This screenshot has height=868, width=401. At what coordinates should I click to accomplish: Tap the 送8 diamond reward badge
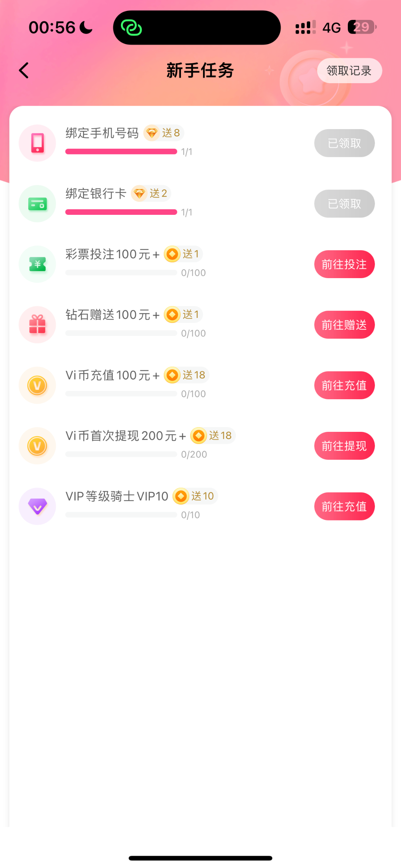click(x=164, y=133)
